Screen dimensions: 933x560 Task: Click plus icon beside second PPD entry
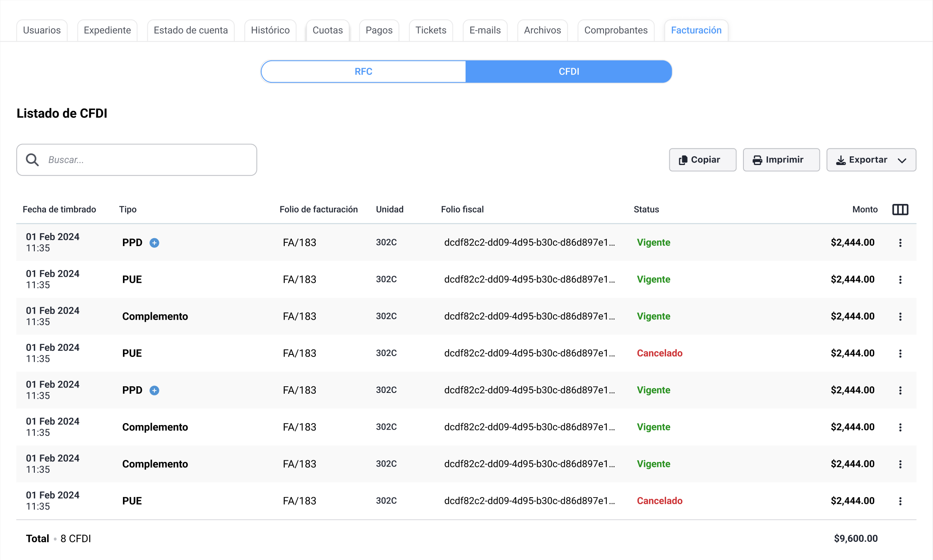click(x=154, y=390)
